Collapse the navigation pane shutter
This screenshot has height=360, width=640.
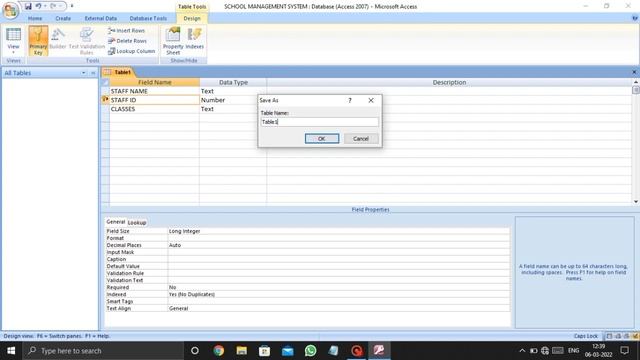click(x=93, y=73)
